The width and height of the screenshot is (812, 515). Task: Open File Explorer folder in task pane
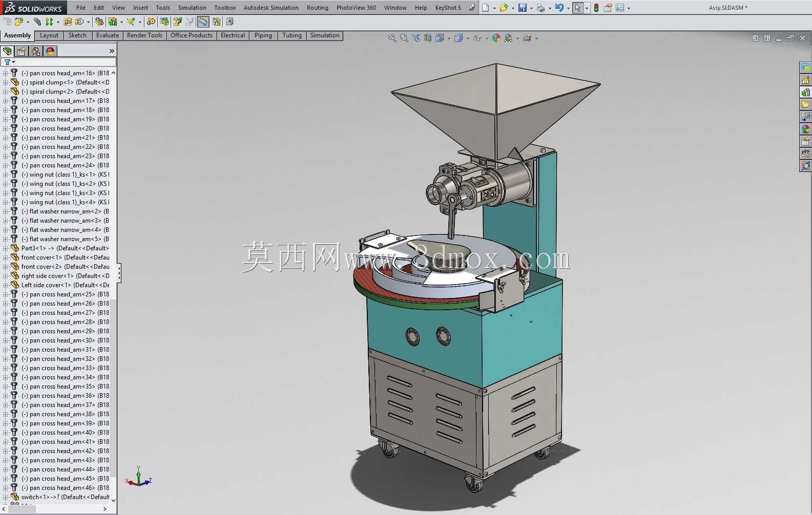tap(806, 104)
